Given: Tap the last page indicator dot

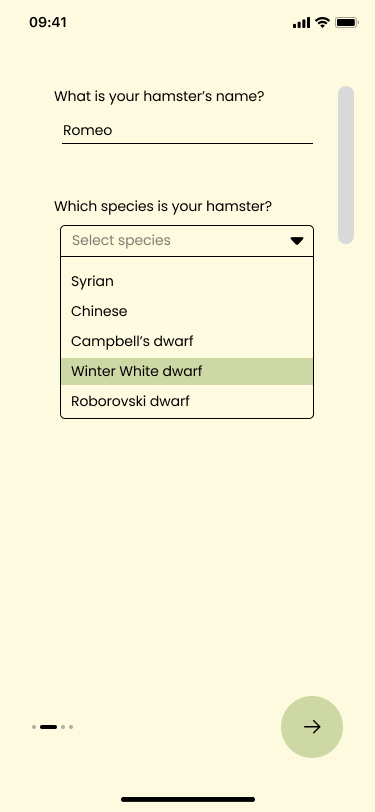Looking at the screenshot, I should (x=71, y=727).
